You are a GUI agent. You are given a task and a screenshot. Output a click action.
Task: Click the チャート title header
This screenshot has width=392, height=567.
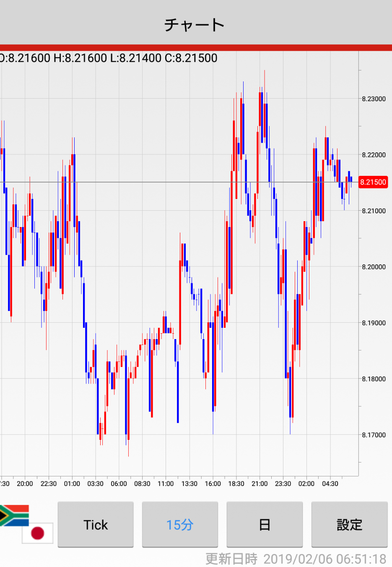195,25
